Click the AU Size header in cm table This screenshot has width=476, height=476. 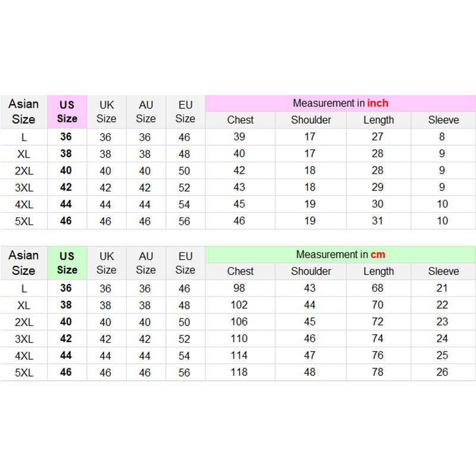click(146, 262)
